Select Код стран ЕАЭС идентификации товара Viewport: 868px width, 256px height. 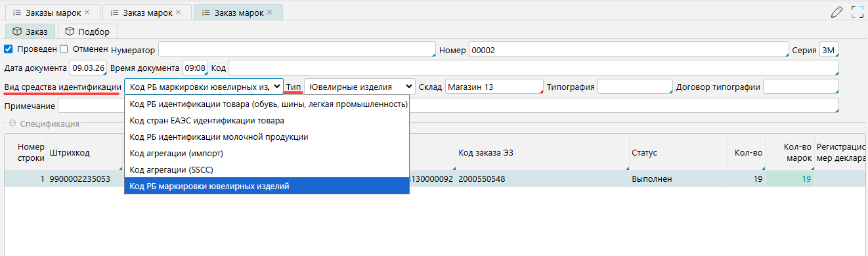pos(267,121)
